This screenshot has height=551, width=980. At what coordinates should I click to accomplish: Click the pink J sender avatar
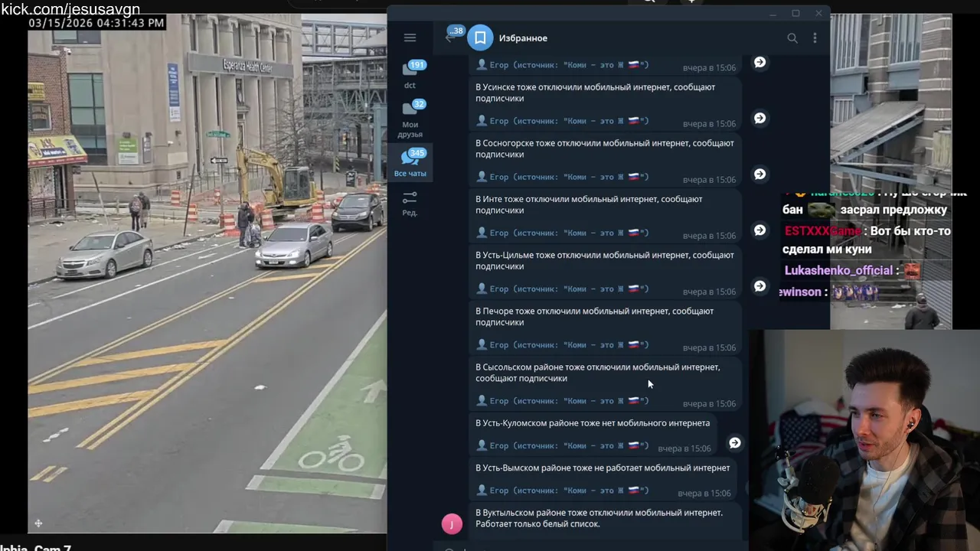coord(452,523)
